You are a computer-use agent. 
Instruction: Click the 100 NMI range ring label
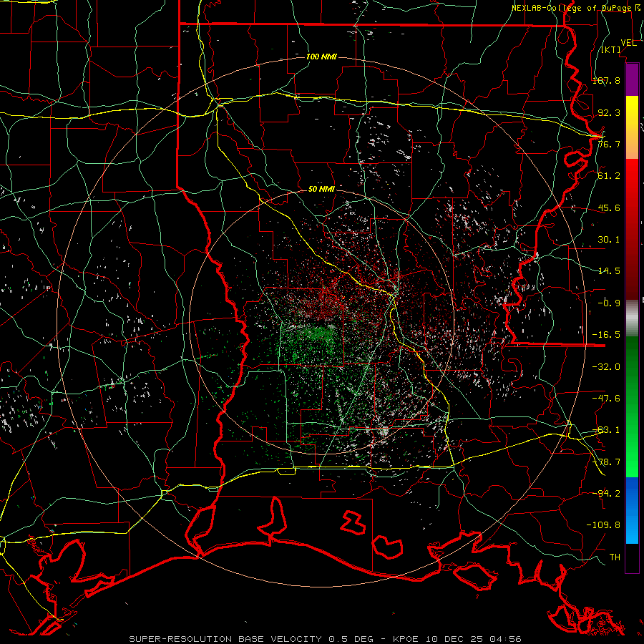(321, 57)
